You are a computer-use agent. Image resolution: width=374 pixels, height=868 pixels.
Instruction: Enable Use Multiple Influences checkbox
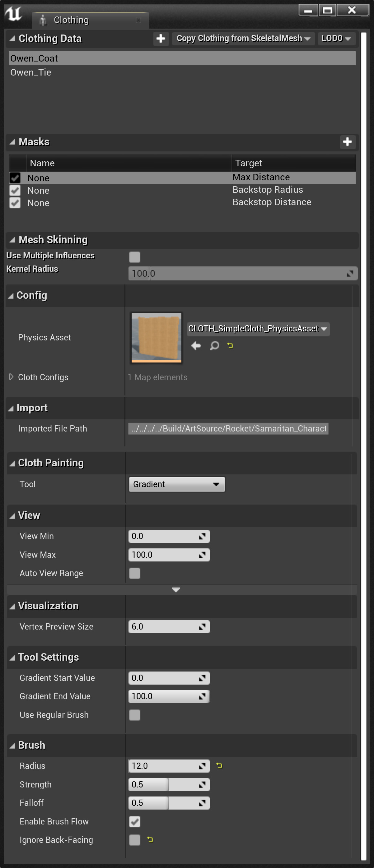(134, 257)
